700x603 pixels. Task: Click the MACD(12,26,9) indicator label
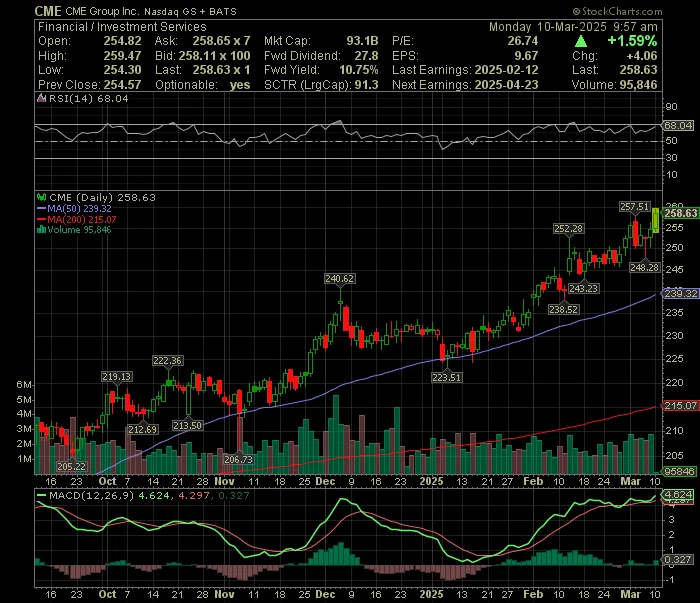tap(92, 495)
